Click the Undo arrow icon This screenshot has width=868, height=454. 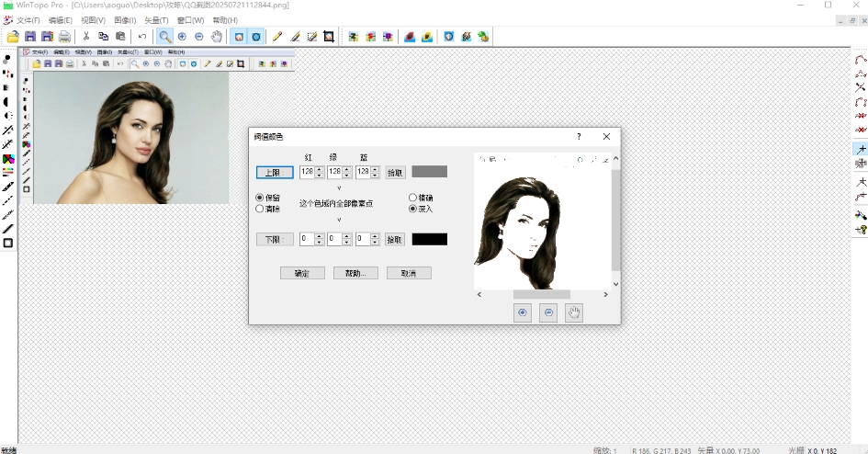[x=142, y=37]
